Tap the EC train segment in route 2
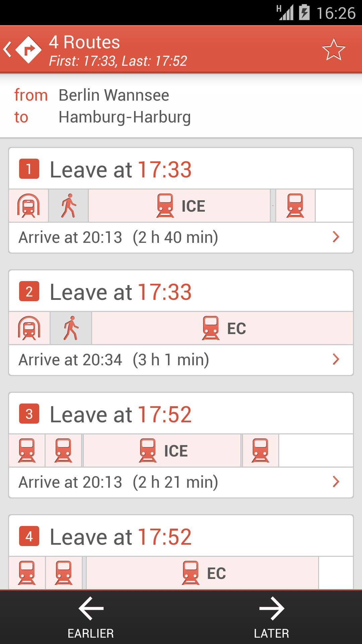 [x=223, y=328]
